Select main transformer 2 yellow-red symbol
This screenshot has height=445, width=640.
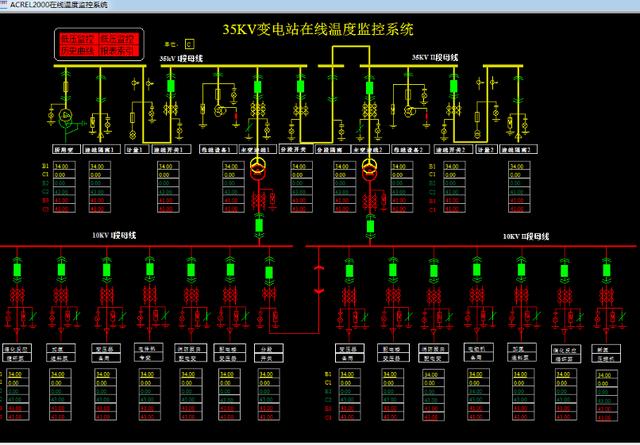pos(369,169)
